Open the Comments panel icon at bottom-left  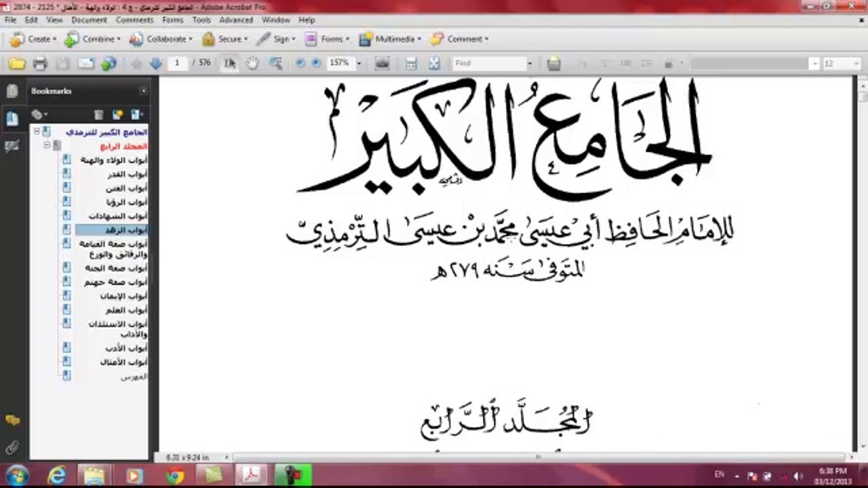pos(12,420)
